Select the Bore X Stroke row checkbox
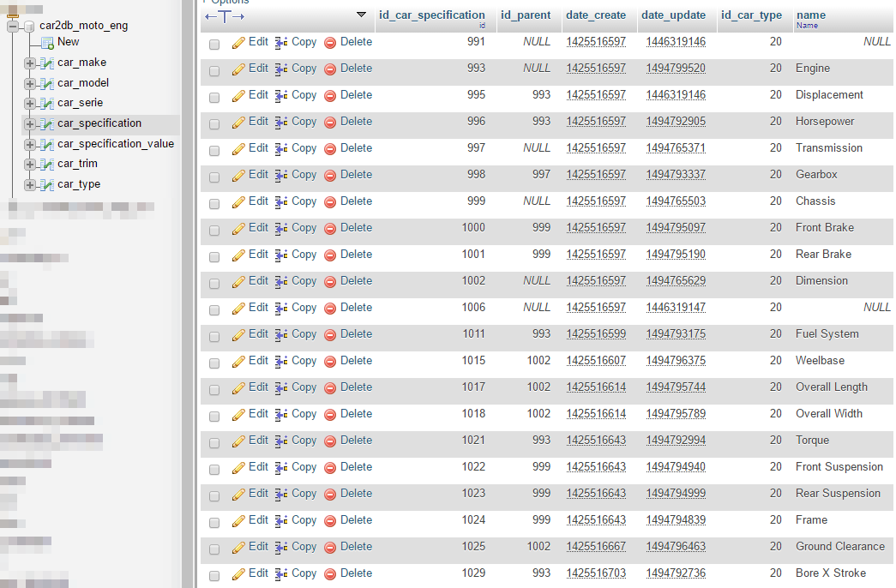Viewport: 896px width, 588px height. [214, 576]
